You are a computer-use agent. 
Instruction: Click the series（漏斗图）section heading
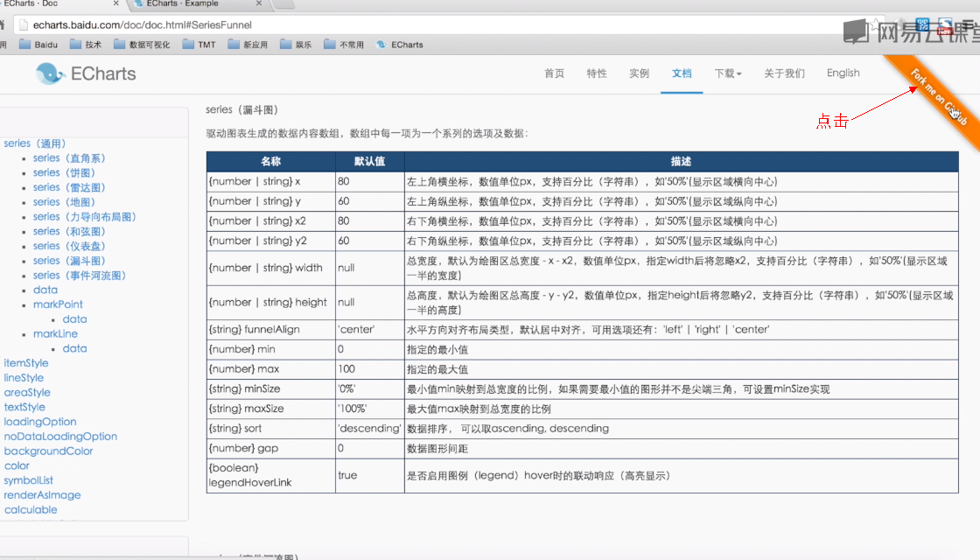point(241,110)
